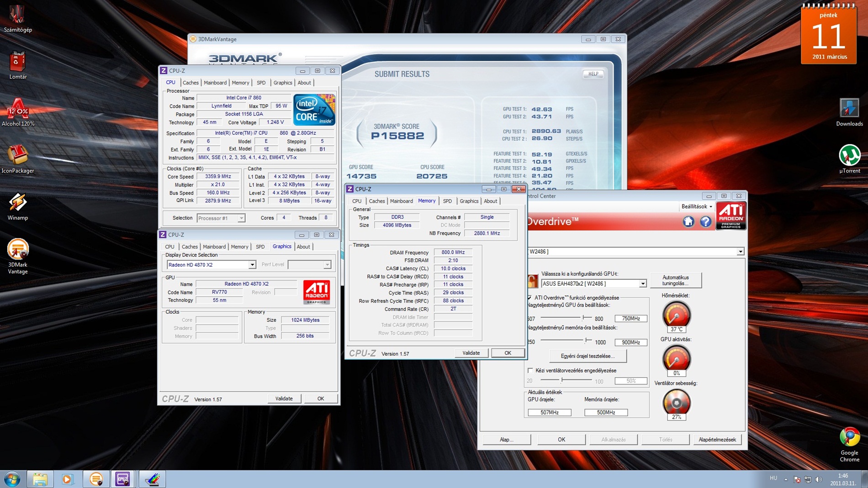Open the Beállítások dropdown in Catalyst
The width and height of the screenshot is (868, 488).
tap(697, 207)
